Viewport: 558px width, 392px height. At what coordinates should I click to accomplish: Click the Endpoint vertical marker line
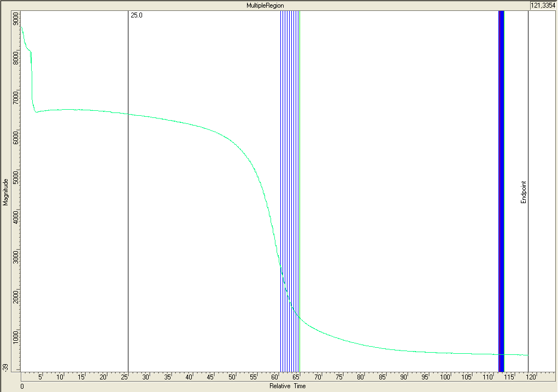click(528, 109)
